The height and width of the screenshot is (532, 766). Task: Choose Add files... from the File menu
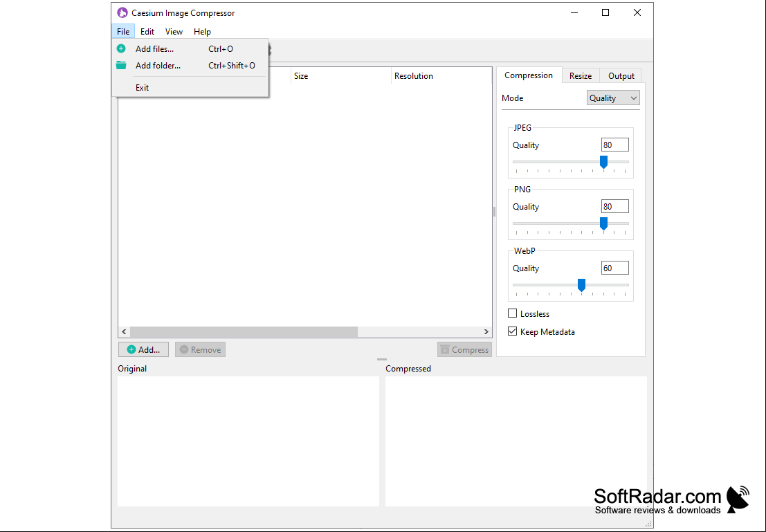[190, 49]
